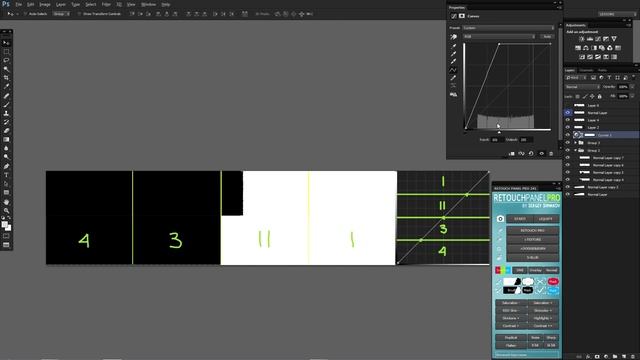640x360 pixels.
Task: Click the camera icon in Retouch Panel
Action: click(500, 219)
